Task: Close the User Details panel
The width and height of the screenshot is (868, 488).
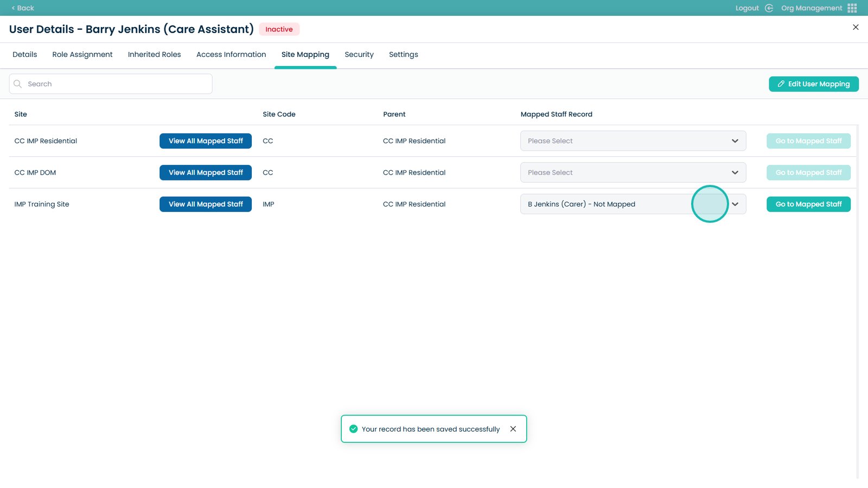Action: (856, 27)
